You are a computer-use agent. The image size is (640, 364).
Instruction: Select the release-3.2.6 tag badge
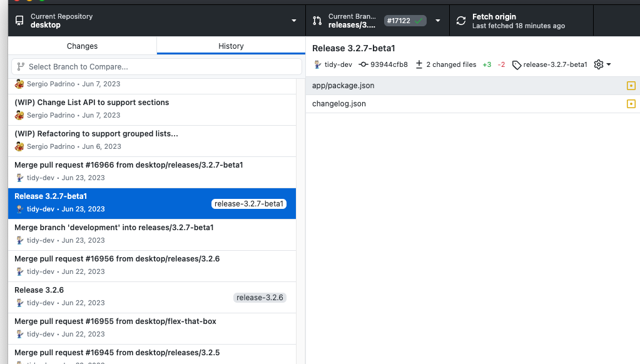[260, 297]
